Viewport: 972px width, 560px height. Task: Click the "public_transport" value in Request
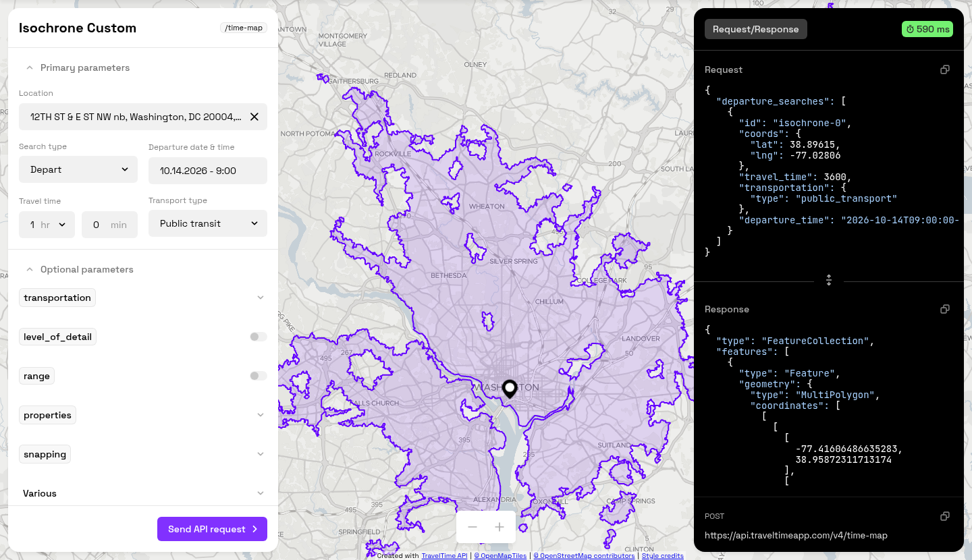(846, 199)
